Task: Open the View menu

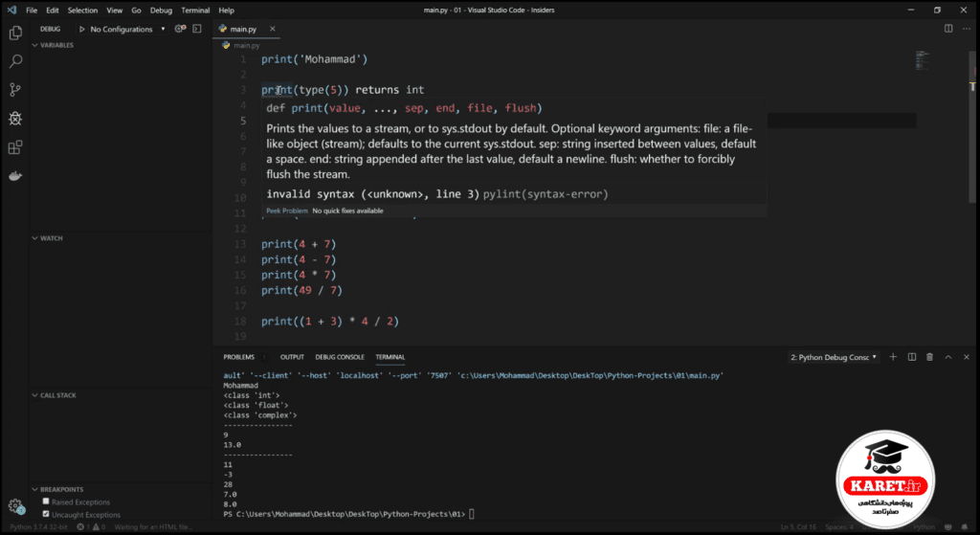Action: tap(115, 10)
